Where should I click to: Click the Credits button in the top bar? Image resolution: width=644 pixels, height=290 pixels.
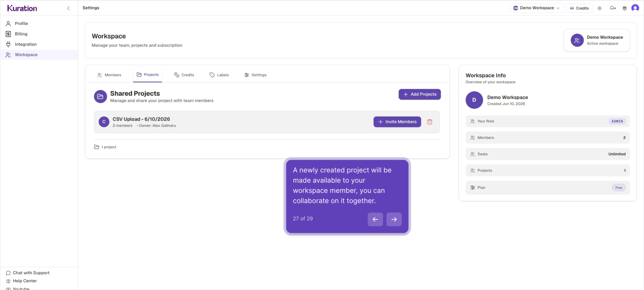pos(579,8)
